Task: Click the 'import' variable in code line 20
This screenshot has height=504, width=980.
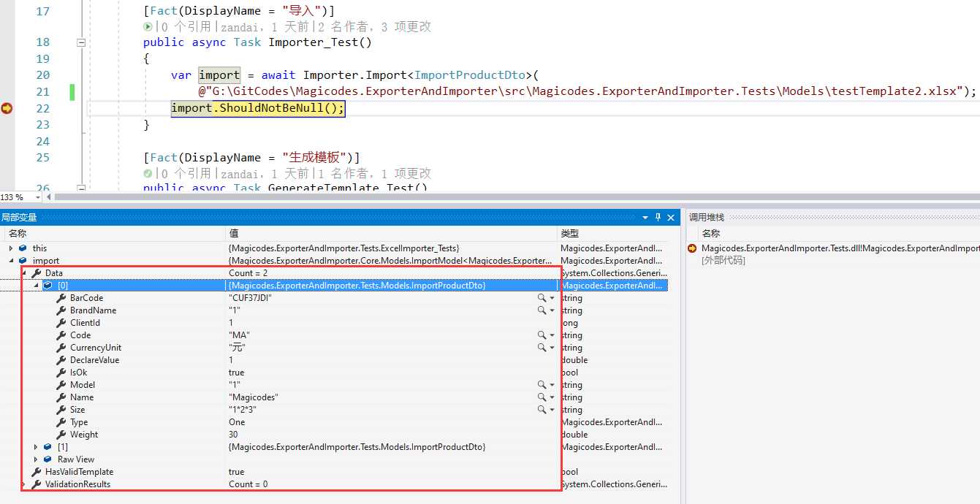Action: pyautogui.click(x=219, y=75)
